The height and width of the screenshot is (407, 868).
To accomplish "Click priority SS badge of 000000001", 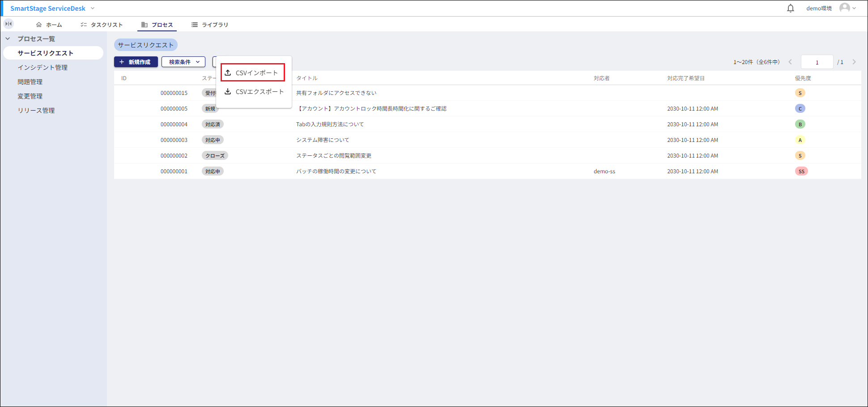I will tap(801, 171).
